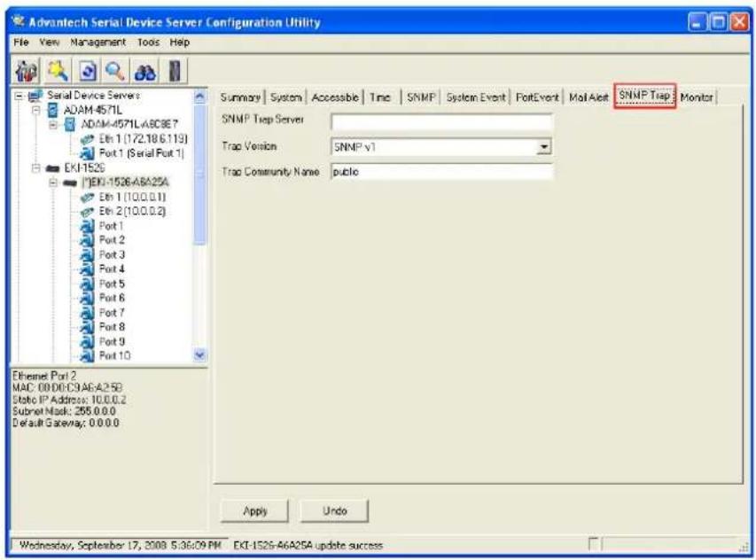Click the Subnet Mask 255.0.0.0 line
Screen dimensions: 756x560
pyautogui.click(x=64, y=411)
